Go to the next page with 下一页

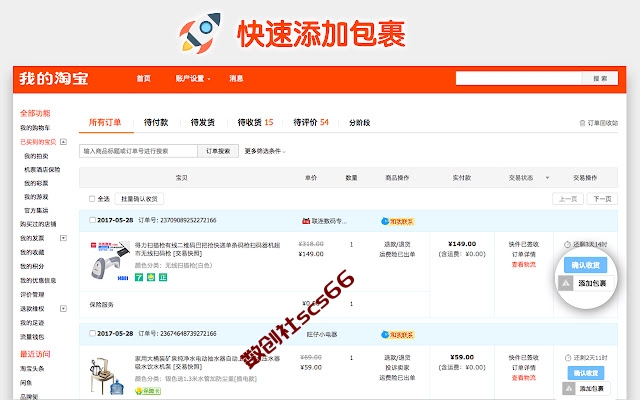pos(602,199)
